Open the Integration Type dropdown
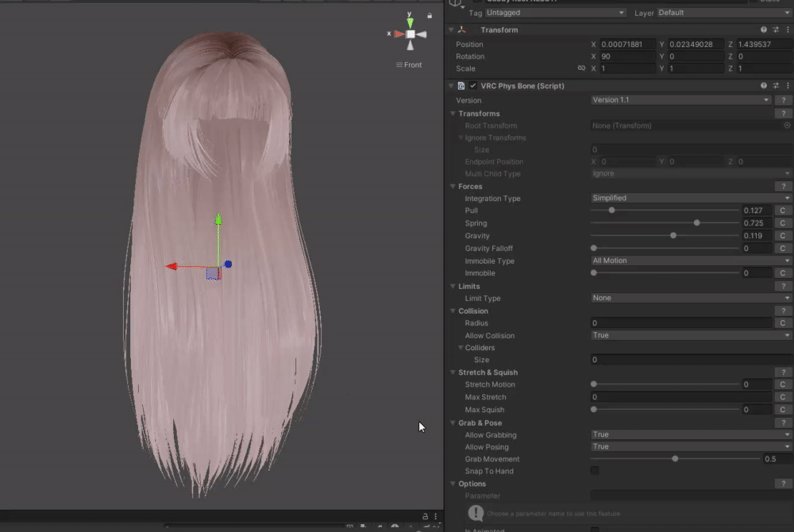Screen dimensions: 794x532 (691, 198)
